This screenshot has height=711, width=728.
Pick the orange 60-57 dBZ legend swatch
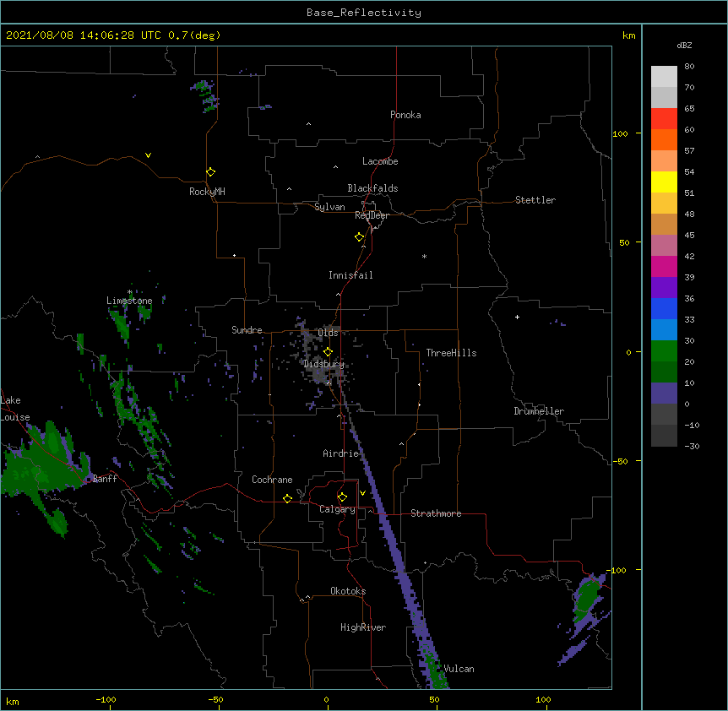tap(664, 139)
